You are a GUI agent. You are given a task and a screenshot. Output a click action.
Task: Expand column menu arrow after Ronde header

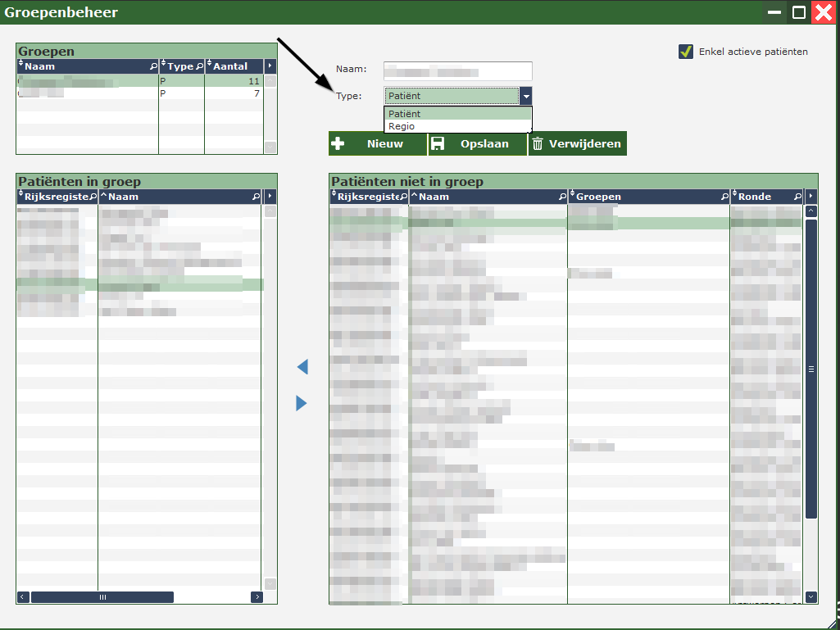(811, 197)
